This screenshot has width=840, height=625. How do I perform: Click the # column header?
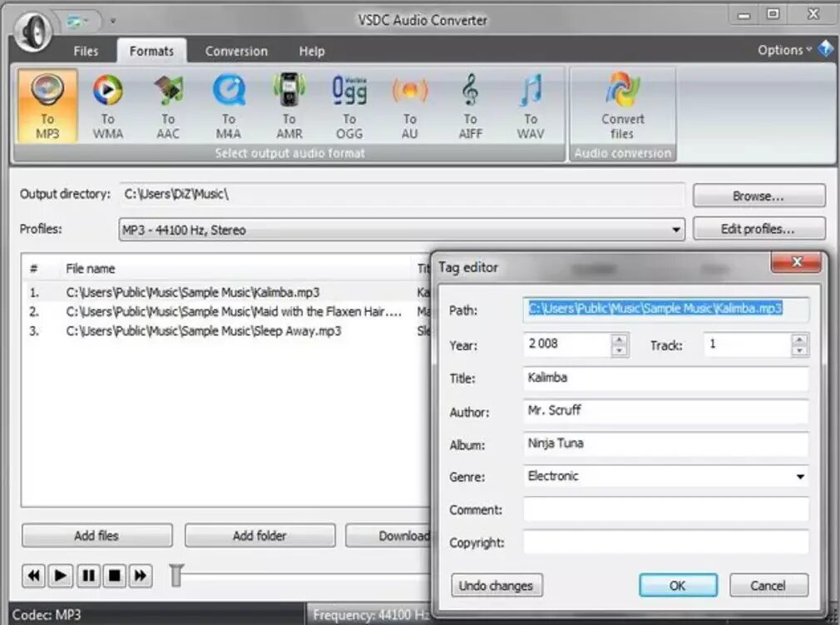pyautogui.click(x=34, y=269)
